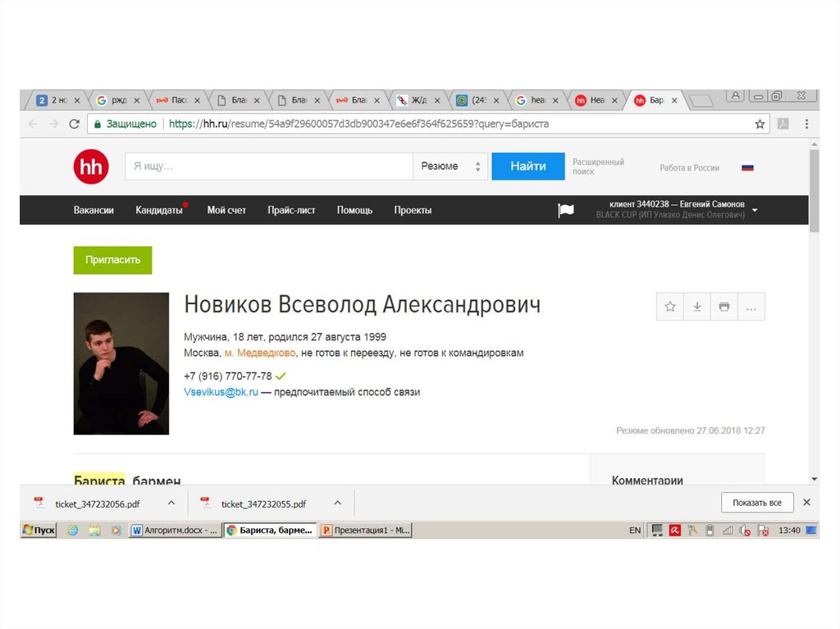This screenshot has width=840, height=629.
Task: Click the Russian flag language icon
Action: (747, 167)
